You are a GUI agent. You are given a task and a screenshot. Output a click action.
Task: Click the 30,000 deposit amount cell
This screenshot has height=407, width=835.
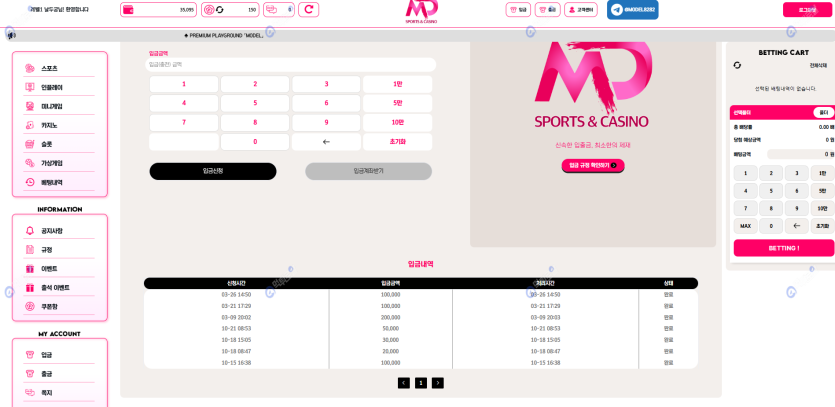click(390, 340)
